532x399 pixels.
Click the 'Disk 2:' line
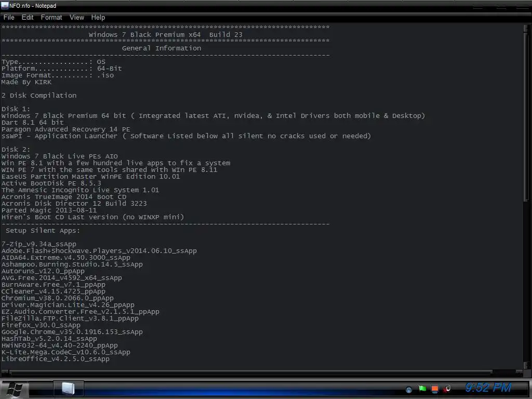(16, 150)
